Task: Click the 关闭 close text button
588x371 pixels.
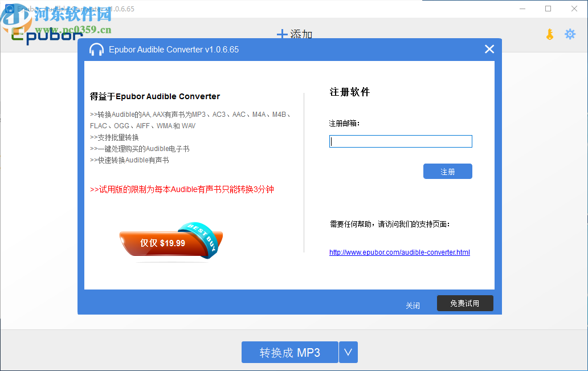Action: pyautogui.click(x=413, y=305)
